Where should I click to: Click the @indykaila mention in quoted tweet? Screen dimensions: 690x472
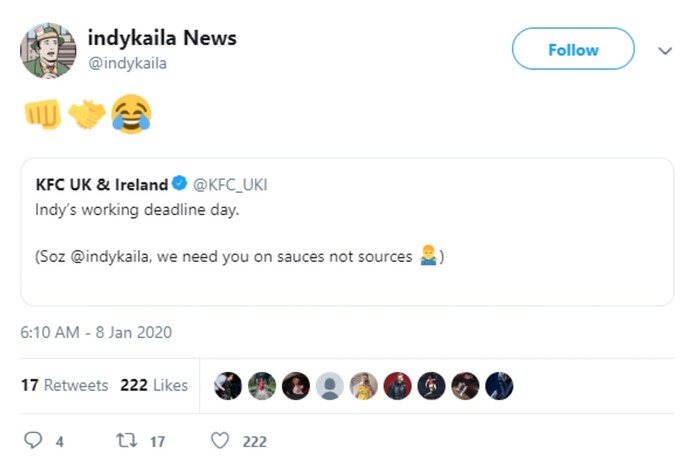coord(110,256)
